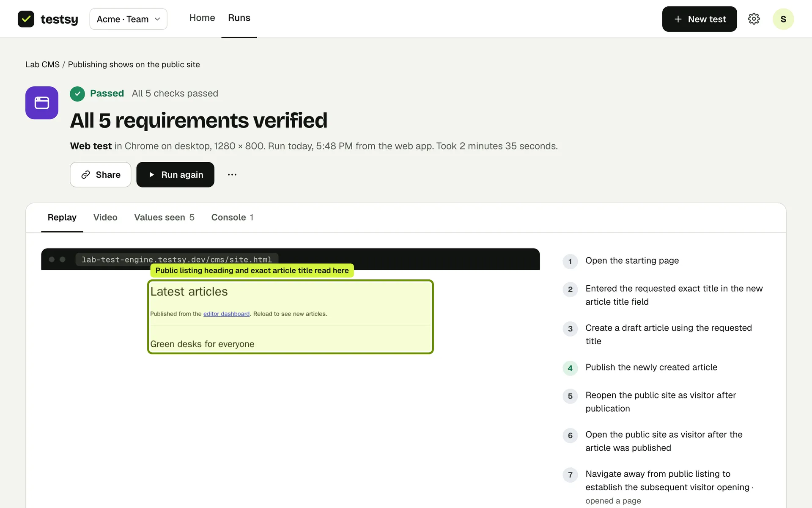The width and height of the screenshot is (812, 508).
Task: Go to the Home nav item
Action: 202,18
